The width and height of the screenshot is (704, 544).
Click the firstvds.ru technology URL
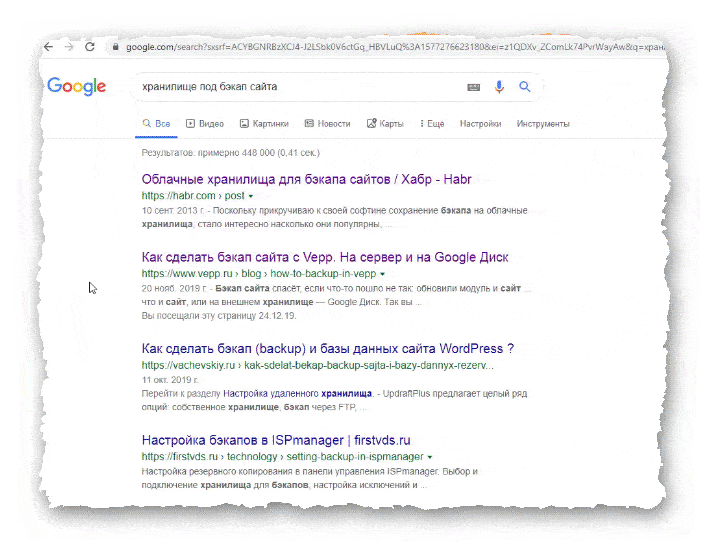click(x=282, y=456)
